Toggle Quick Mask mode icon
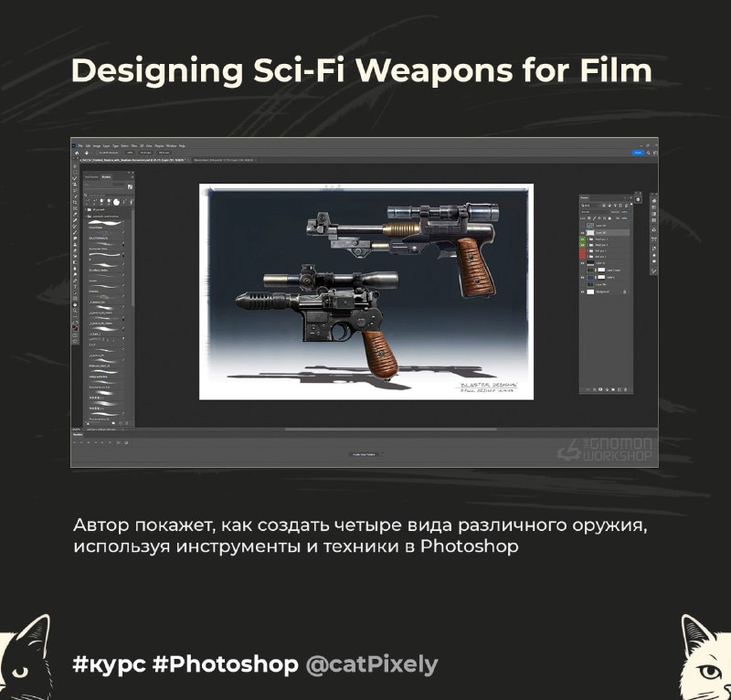 click(75, 334)
